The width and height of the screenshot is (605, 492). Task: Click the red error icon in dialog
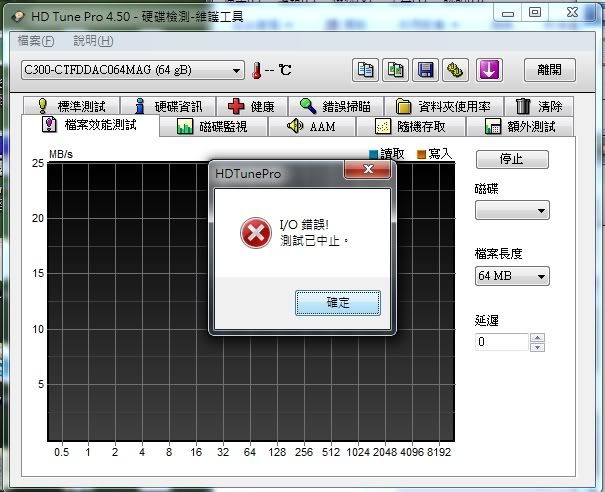pyautogui.click(x=255, y=233)
